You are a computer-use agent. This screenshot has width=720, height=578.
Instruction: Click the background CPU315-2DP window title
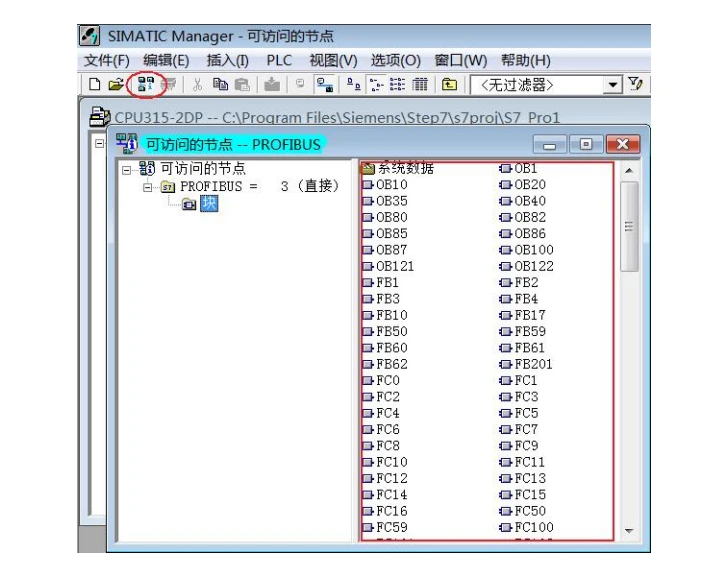click(x=337, y=118)
